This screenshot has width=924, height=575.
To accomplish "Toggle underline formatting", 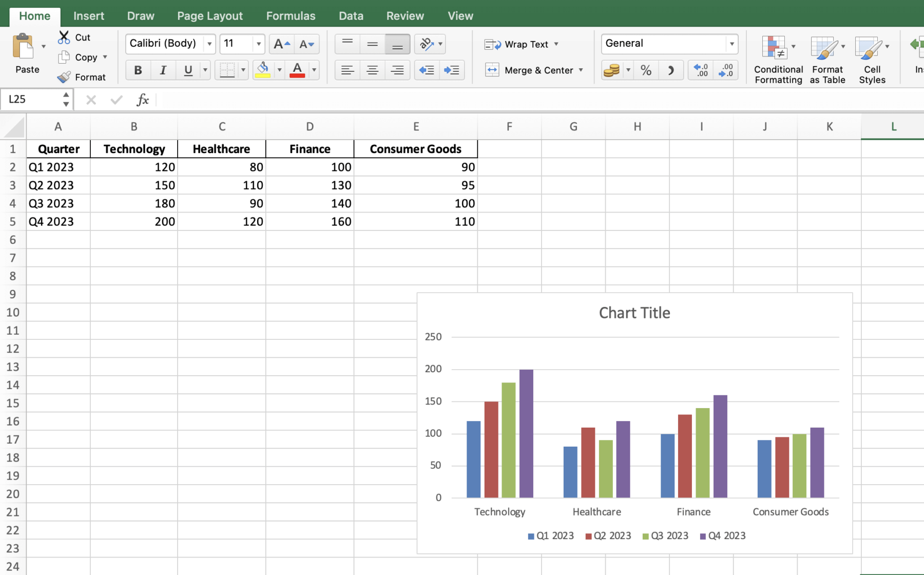I will [x=188, y=70].
